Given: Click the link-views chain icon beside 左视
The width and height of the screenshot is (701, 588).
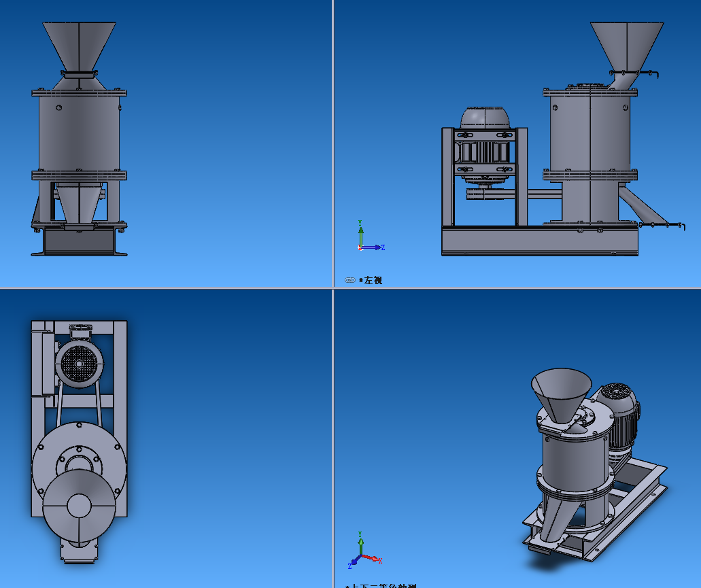Looking at the screenshot, I should click(349, 280).
